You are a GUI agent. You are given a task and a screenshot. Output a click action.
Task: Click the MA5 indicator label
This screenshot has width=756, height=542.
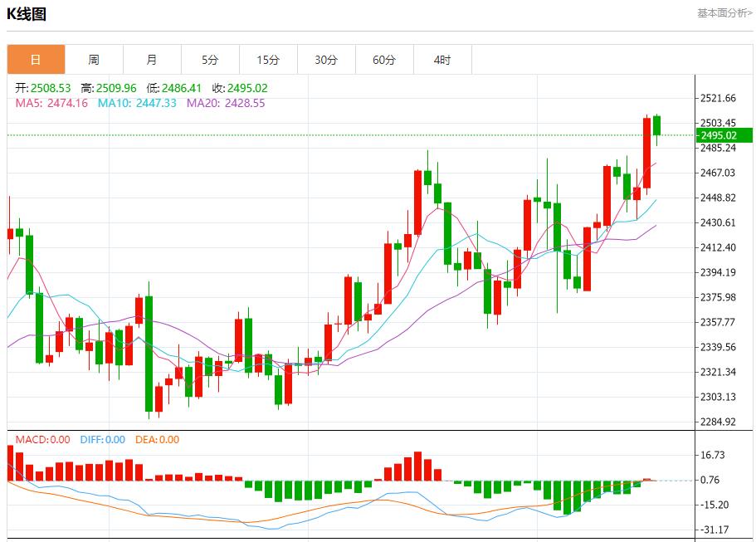click(x=51, y=103)
